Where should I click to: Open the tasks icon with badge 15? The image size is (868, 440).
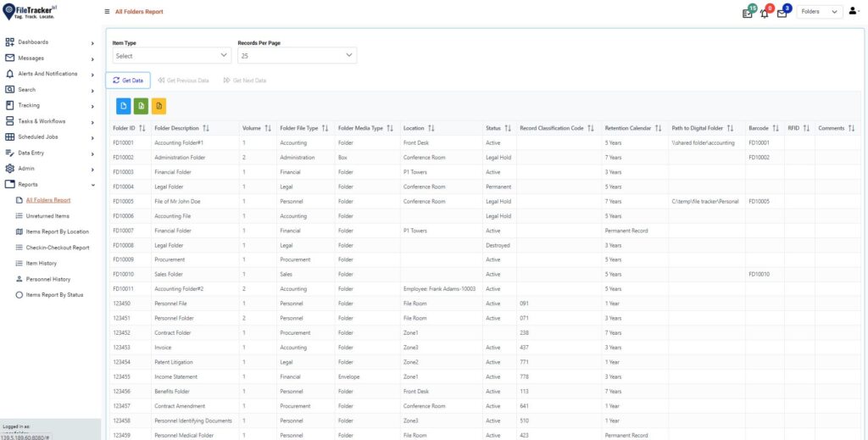point(748,12)
